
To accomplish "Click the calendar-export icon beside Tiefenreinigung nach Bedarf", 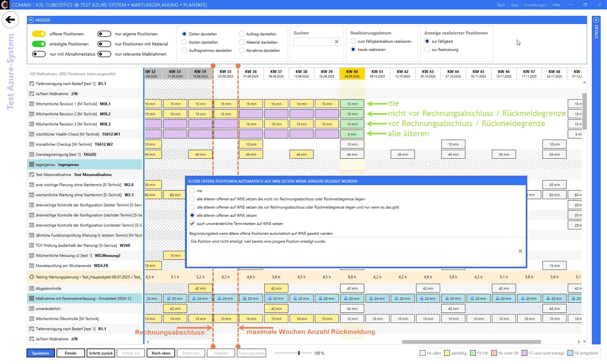I will 31,84.
